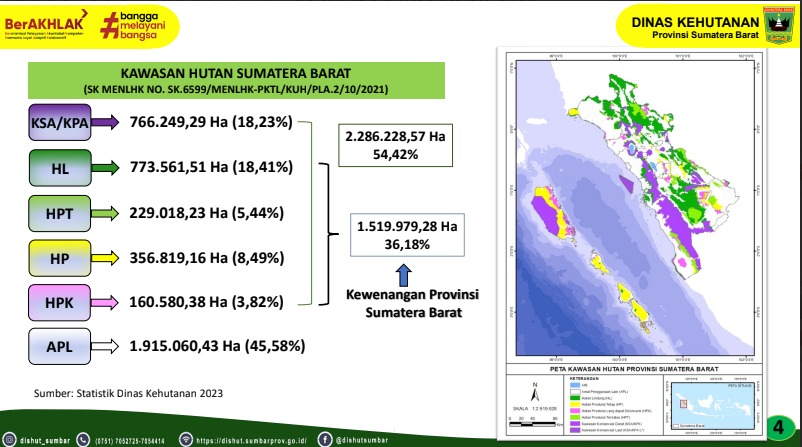The height and width of the screenshot is (447, 802).
Task: Select the APL category box
Action: click(58, 347)
